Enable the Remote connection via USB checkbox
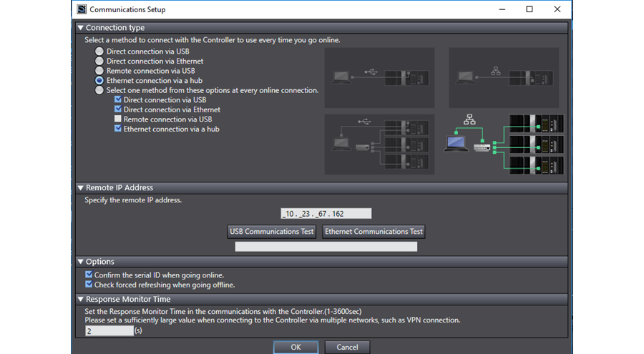Viewport: 644px width, 354px height. 118,119
